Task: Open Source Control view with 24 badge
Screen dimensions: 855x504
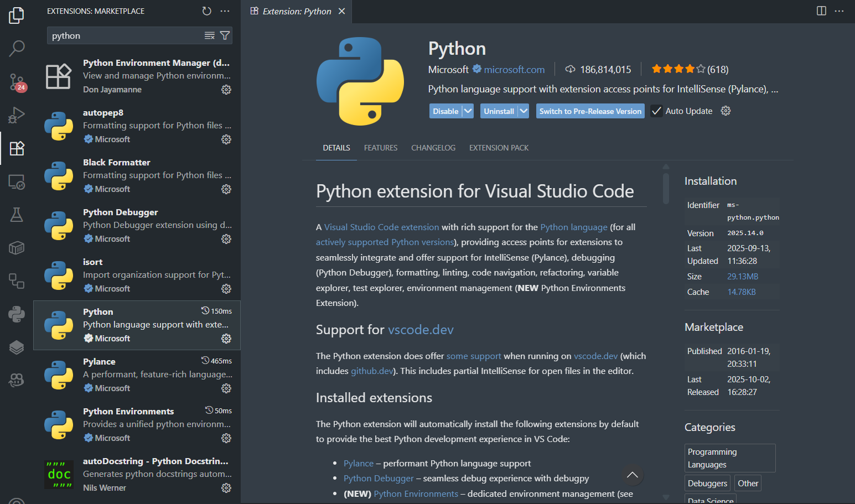Action: coord(17,82)
